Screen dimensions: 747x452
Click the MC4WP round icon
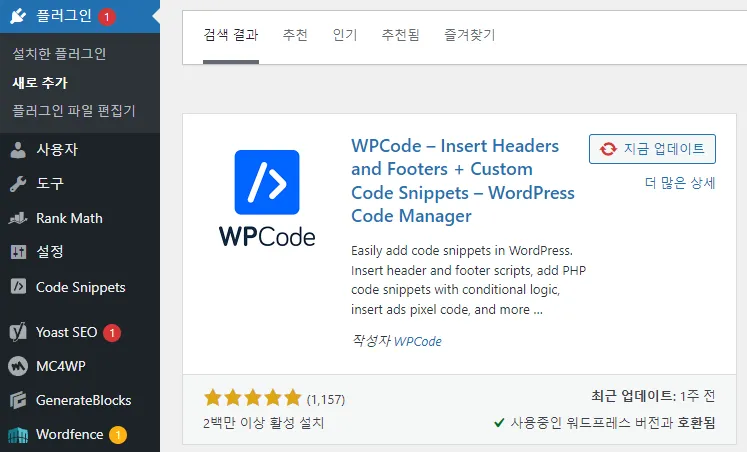(x=18, y=366)
